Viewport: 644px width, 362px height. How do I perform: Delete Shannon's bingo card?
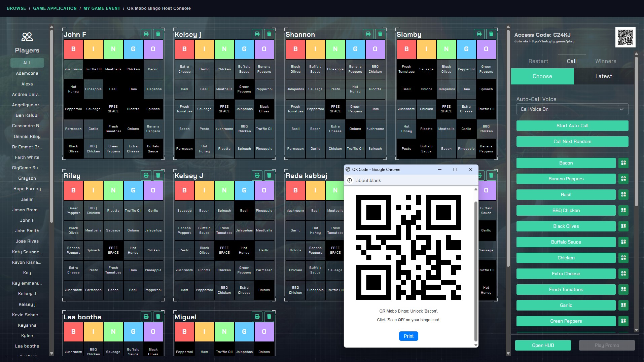[x=380, y=34]
